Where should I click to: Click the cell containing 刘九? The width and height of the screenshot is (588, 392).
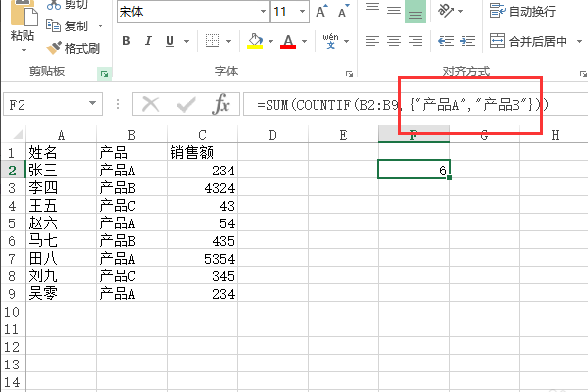tap(61, 275)
